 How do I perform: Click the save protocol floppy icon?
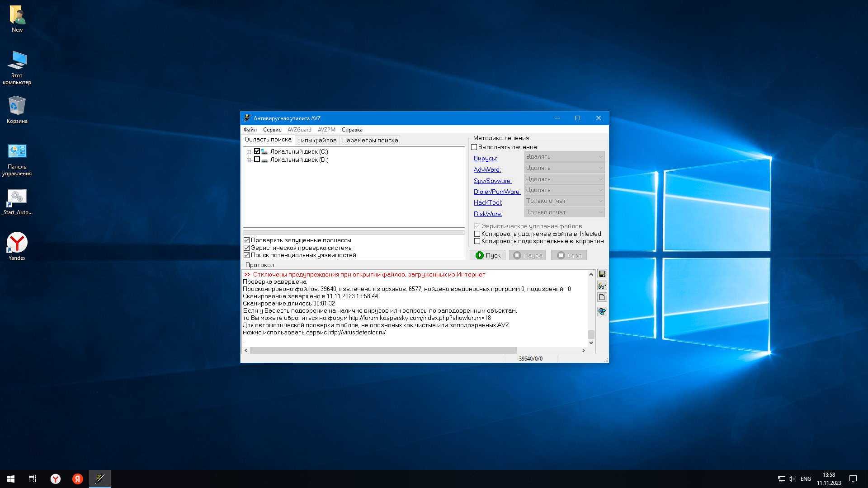[602, 274]
